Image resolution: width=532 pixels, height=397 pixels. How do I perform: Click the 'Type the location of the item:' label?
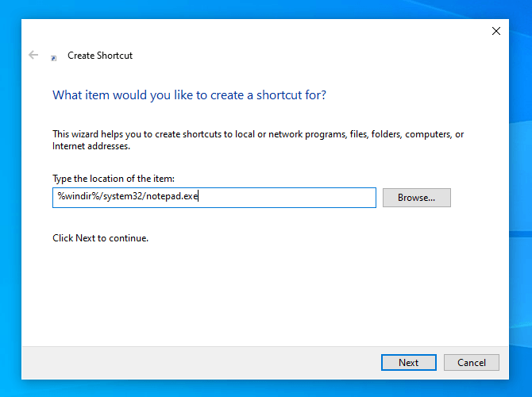[114, 179]
